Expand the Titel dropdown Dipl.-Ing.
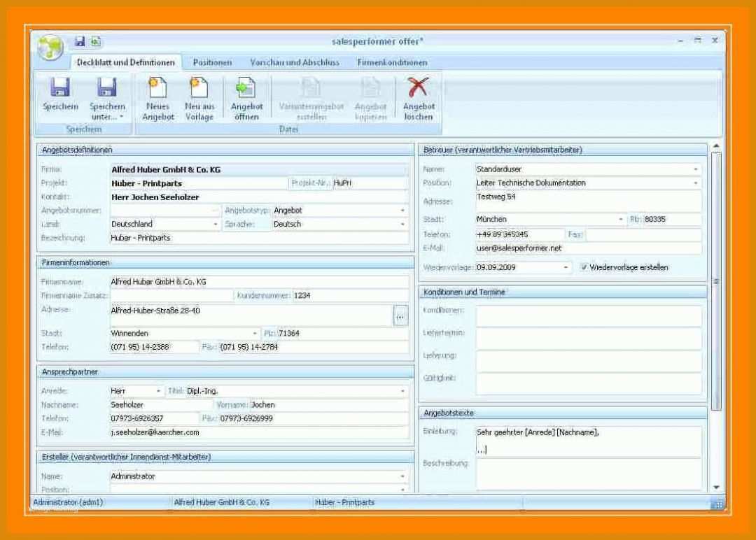 pos(402,391)
